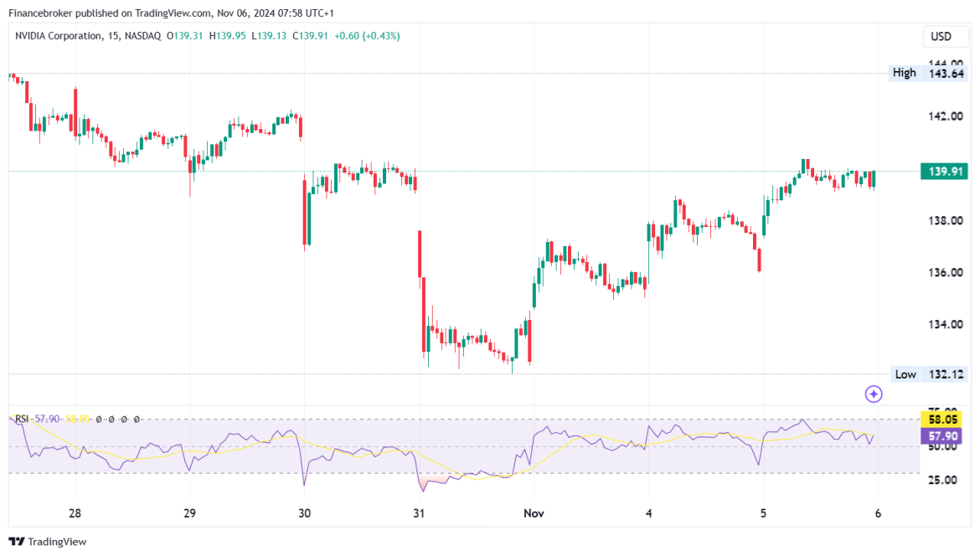Click the NVIDIA Corporation symbol title

click(x=58, y=36)
